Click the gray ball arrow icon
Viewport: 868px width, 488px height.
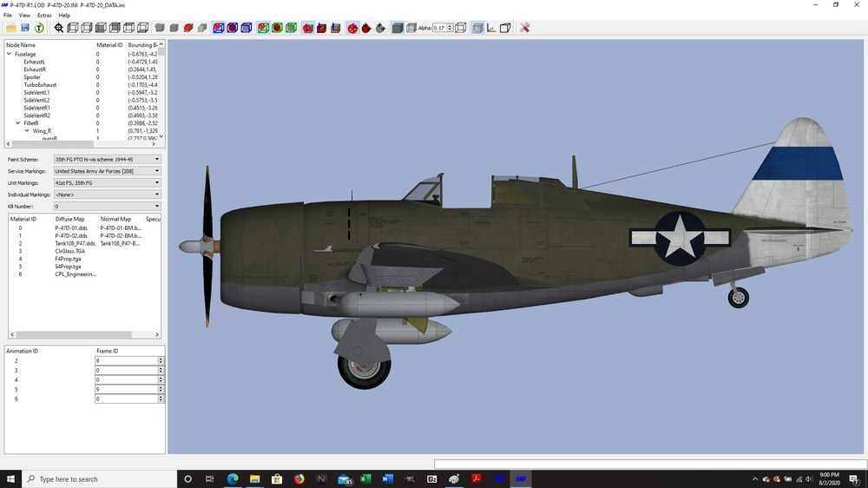380,28
